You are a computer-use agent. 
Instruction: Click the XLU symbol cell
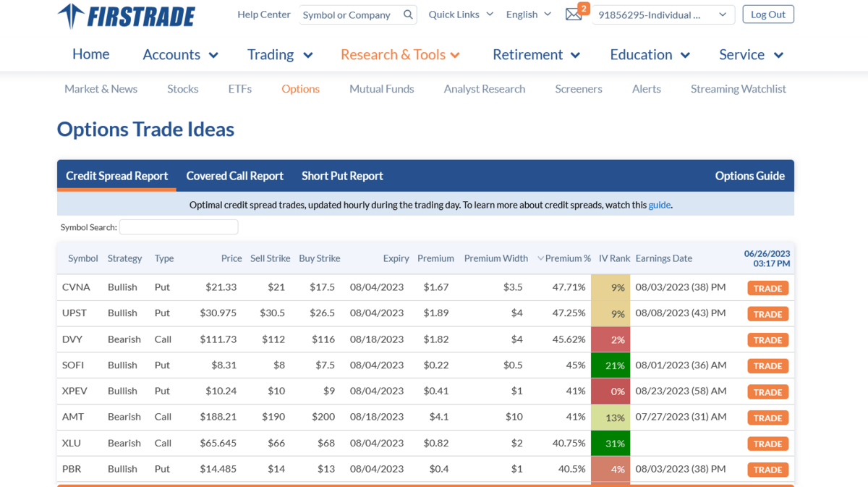(x=72, y=443)
